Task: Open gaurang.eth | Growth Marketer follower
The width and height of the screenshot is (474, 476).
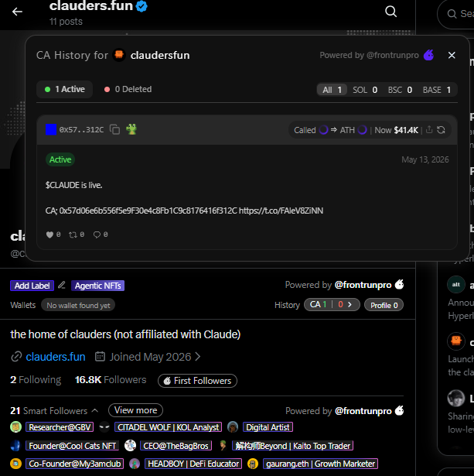Action: tap(321, 464)
